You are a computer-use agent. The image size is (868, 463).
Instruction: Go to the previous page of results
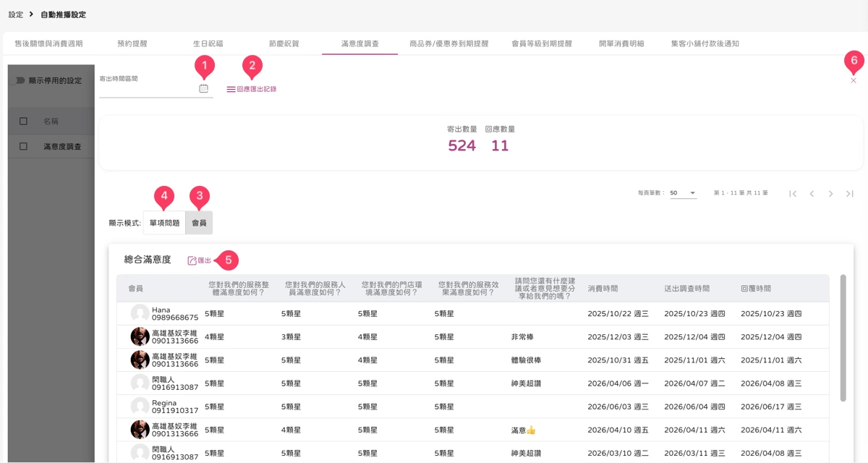coord(812,193)
